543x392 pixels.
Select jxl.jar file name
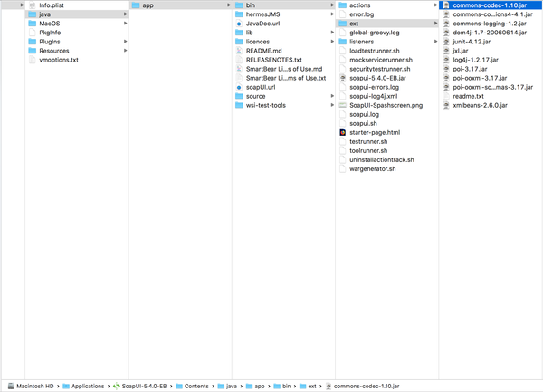click(x=461, y=51)
